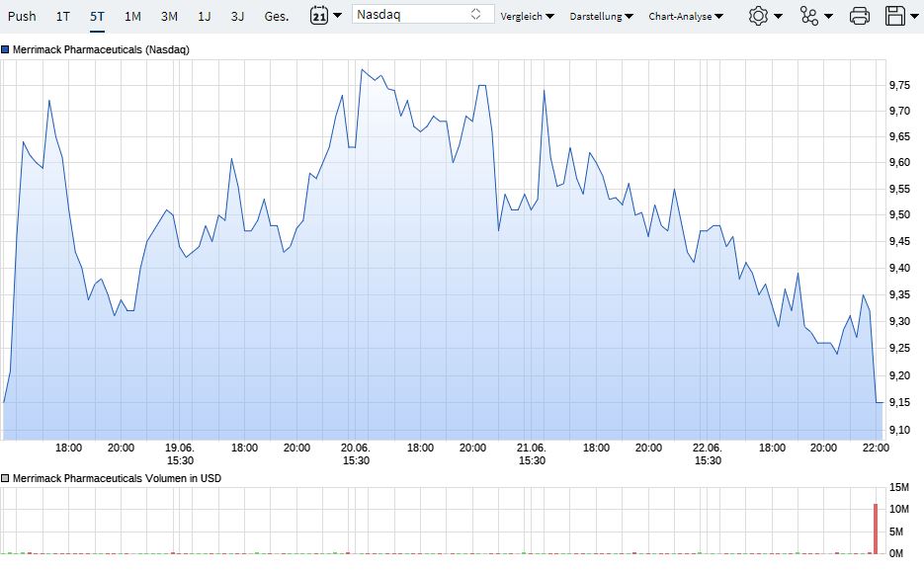Click the Volumen legend square marker
This screenshot has height=573, width=924.
[5, 478]
